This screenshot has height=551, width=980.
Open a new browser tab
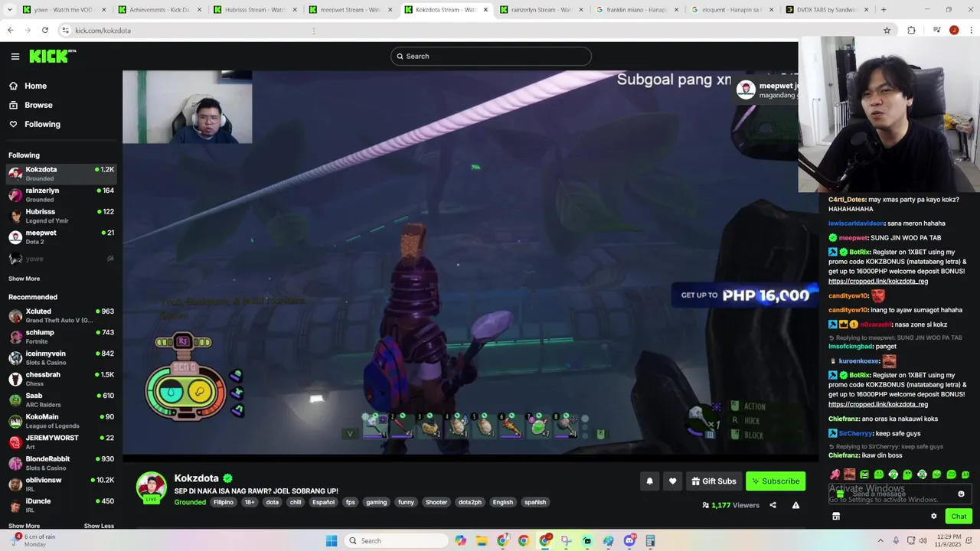click(884, 10)
